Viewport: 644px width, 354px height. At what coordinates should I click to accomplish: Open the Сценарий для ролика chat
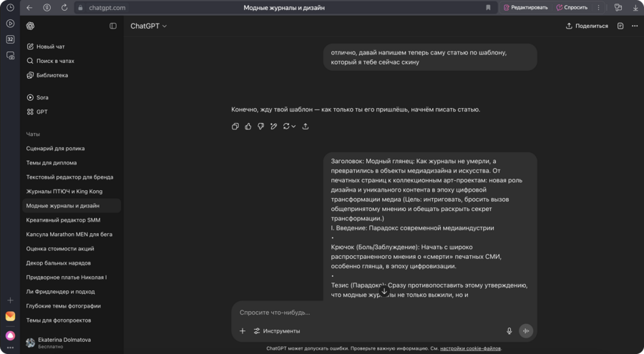coord(72,148)
